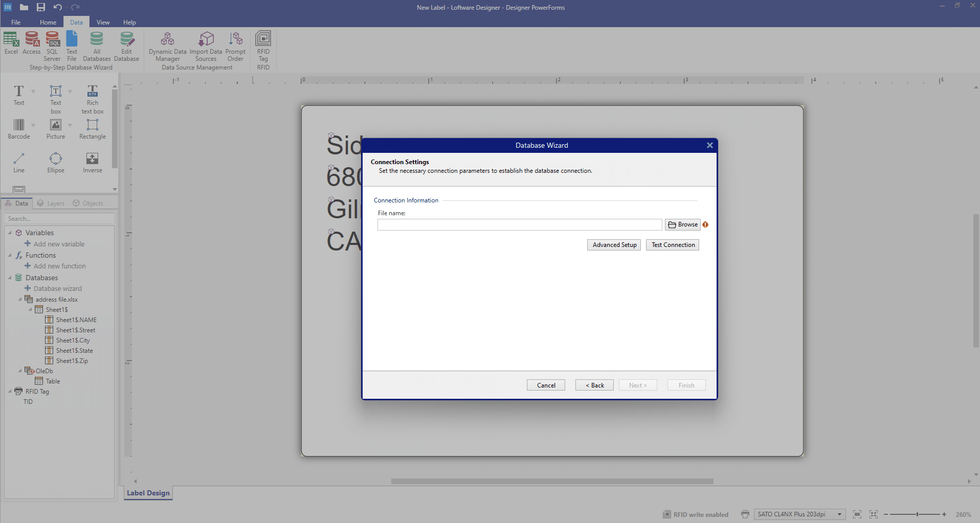The height and width of the screenshot is (523, 980).
Task: Switch to the Home ribbon tab
Action: [48, 22]
